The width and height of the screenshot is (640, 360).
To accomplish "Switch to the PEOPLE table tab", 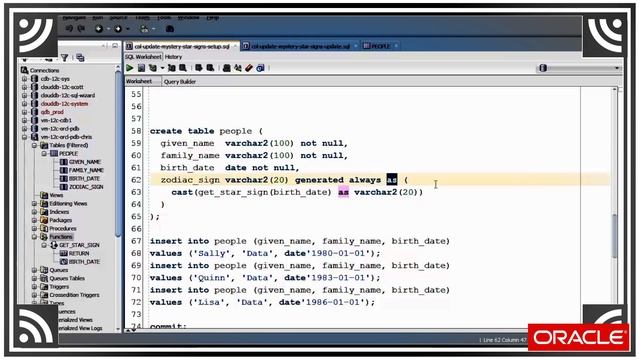I will pyautogui.click(x=380, y=46).
